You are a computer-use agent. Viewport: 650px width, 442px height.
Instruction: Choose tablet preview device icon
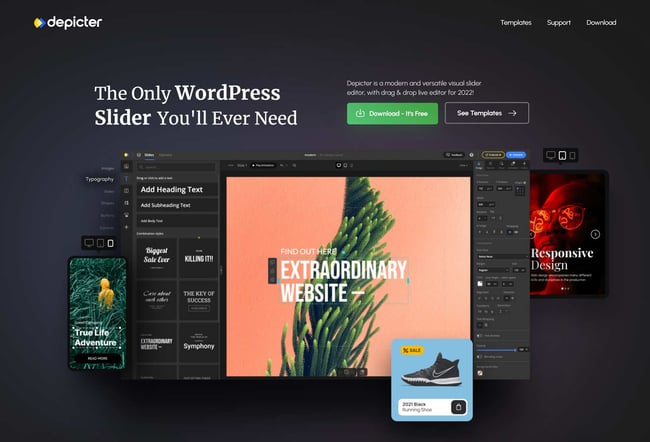point(563,155)
